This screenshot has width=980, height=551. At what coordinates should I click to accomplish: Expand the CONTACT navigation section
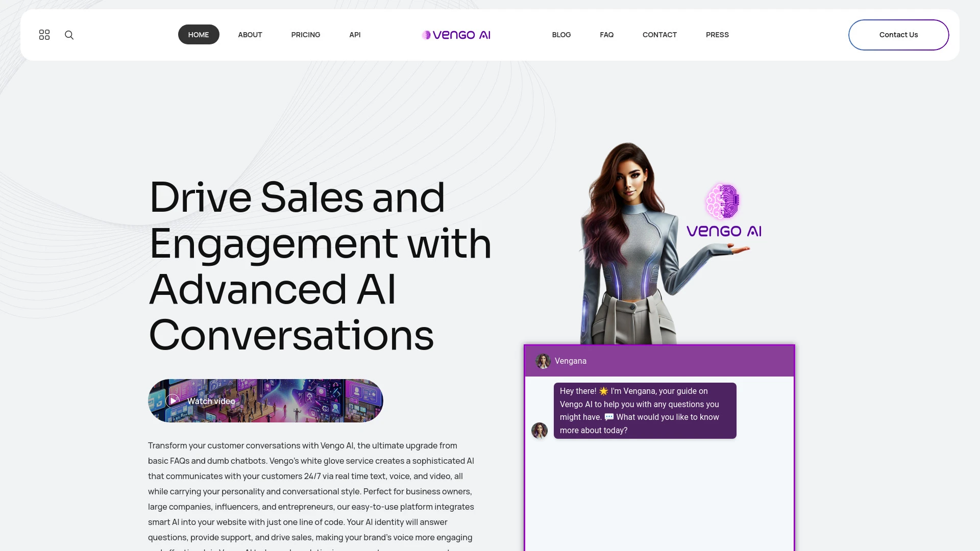(x=659, y=34)
